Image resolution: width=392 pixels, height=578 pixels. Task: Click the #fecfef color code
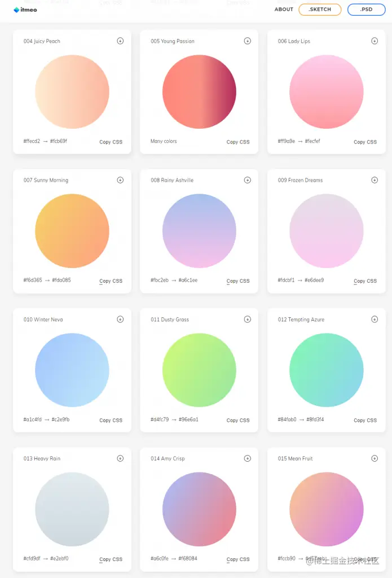point(313,141)
